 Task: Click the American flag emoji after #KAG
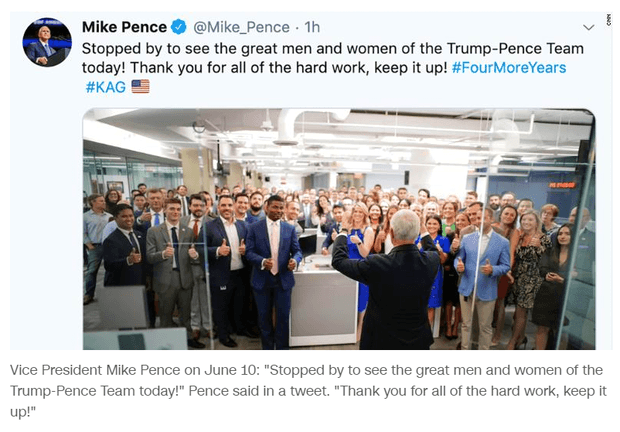pos(140,87)
